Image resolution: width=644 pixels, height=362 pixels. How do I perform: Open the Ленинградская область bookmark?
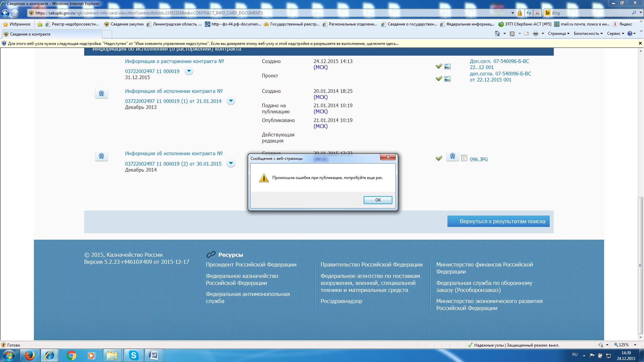tap(174, 24)
